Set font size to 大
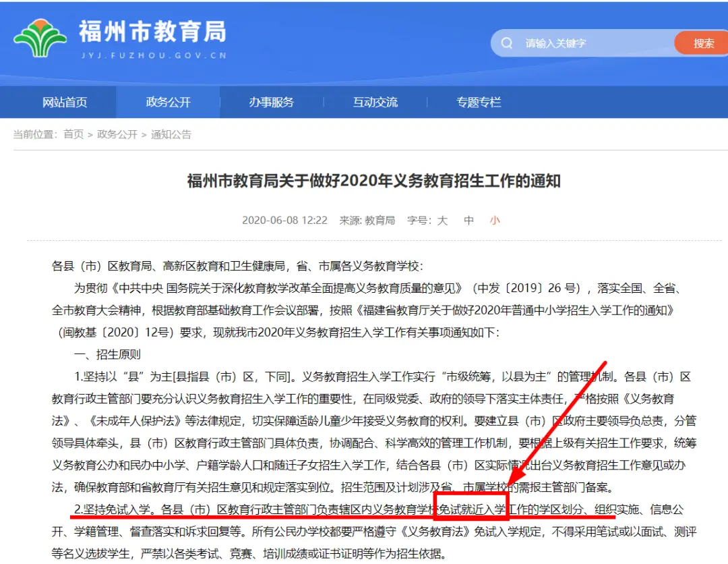The image size is (728, 564). click(442, 221)
